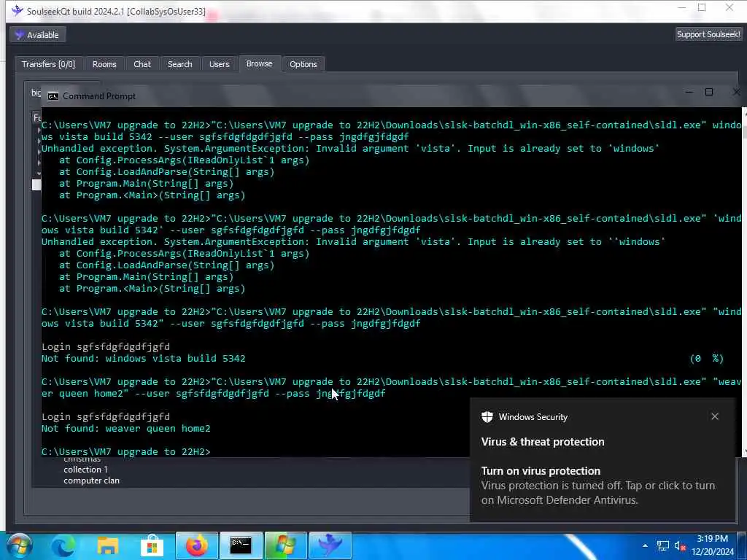The height and width of the screenshot is (560, 747).
Task: Open Microsoft Store from the taskbar
Action: pyautogui.click(x=152, y=545)
